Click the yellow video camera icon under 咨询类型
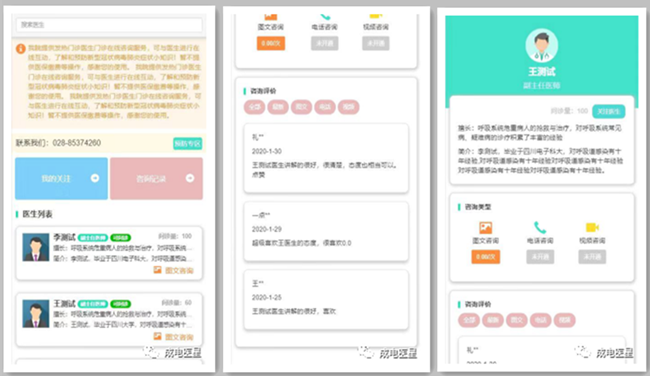 (x=592, y=227)
